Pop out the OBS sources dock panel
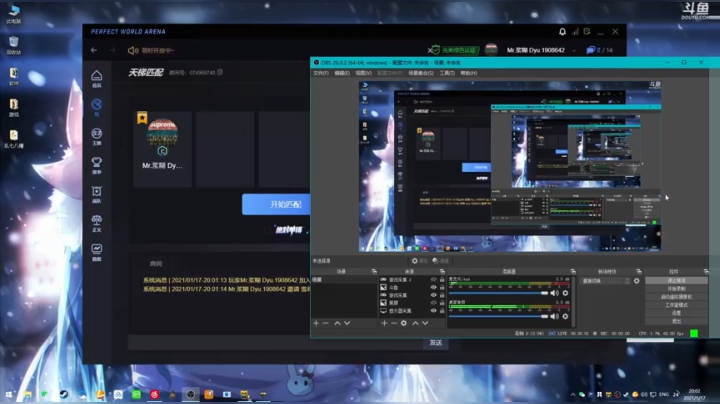 (x=442, y=271)
